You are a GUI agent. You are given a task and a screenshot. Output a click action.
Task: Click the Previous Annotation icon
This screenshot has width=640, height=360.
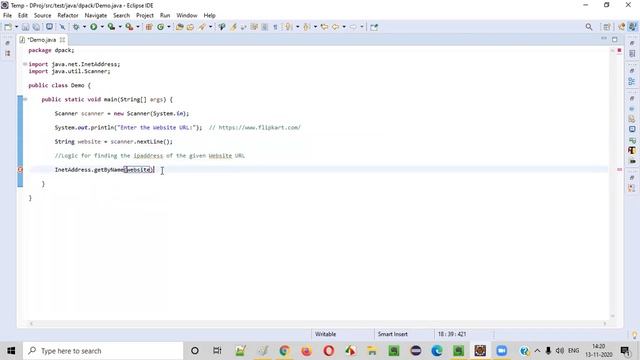[x=307, y=27]
